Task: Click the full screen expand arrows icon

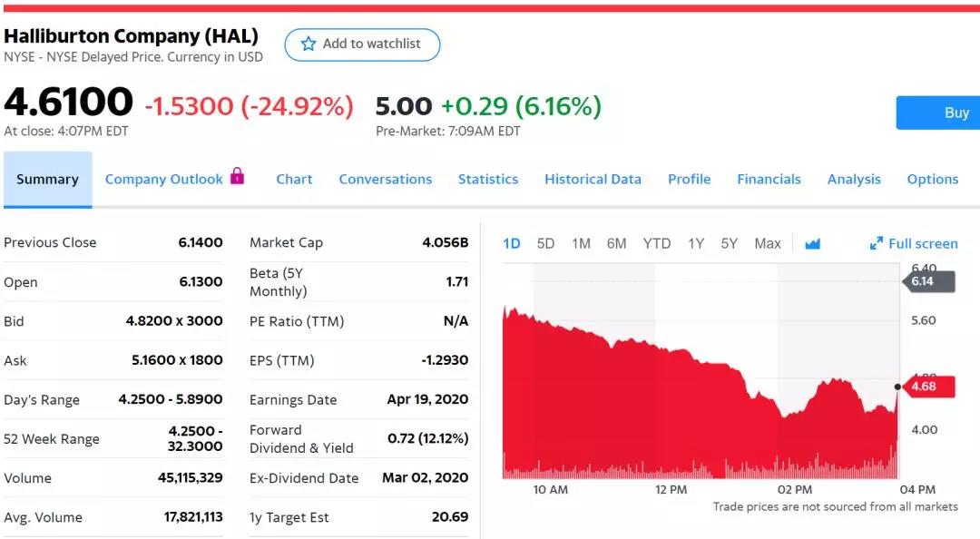Action: click(877, 243)
